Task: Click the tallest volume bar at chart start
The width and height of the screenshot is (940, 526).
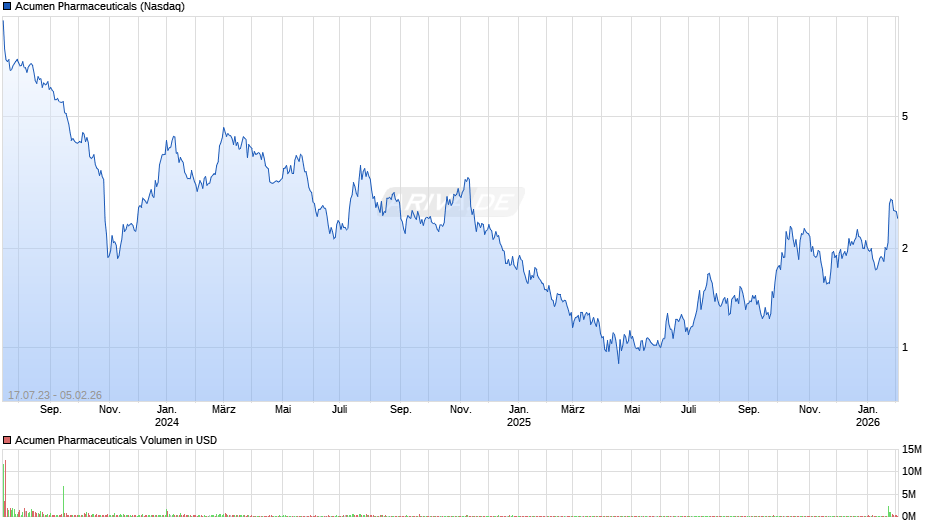Action: (5, 488)
